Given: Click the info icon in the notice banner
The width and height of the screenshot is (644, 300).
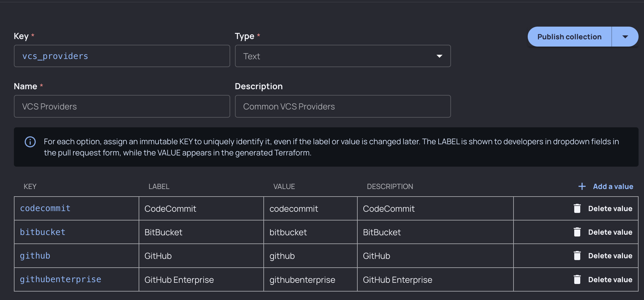Looking at the screenshot, I should (x=30, y=142).
